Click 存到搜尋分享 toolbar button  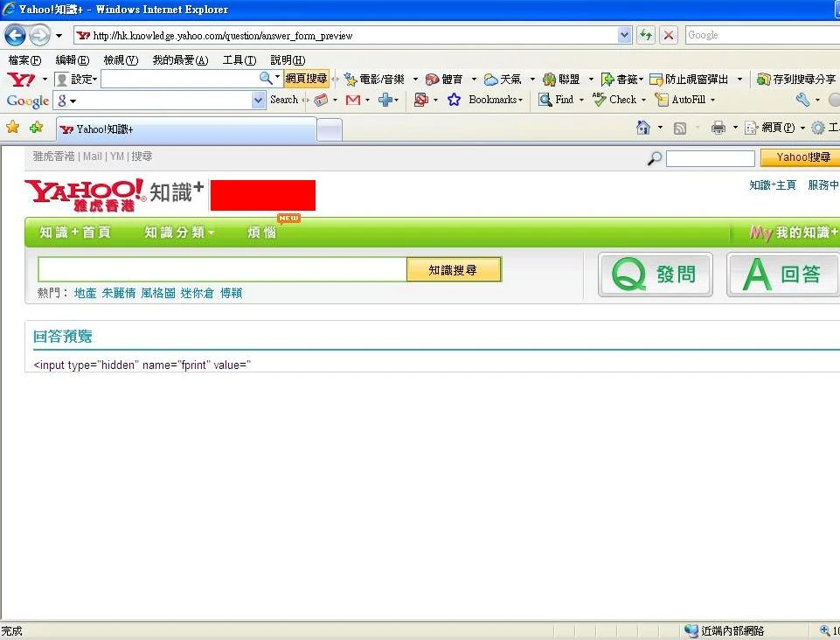pyautogui.click(x=796, y=80)
